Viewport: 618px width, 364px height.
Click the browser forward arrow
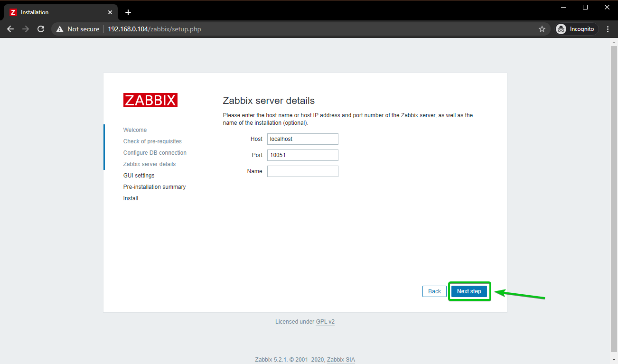coord(26,29)
